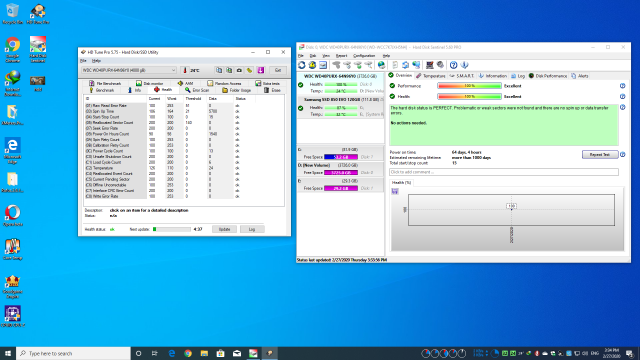Click the D: New Volume free space bar

pos(341,173)
